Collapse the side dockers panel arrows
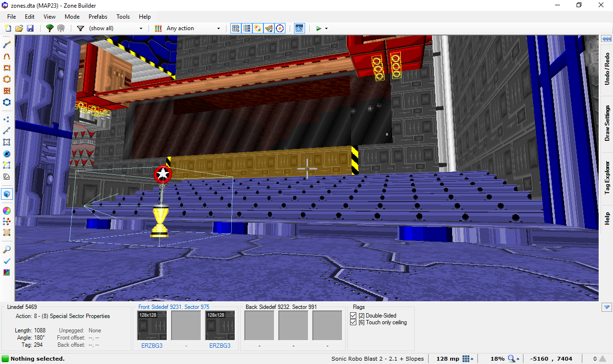 pos(607,39)
